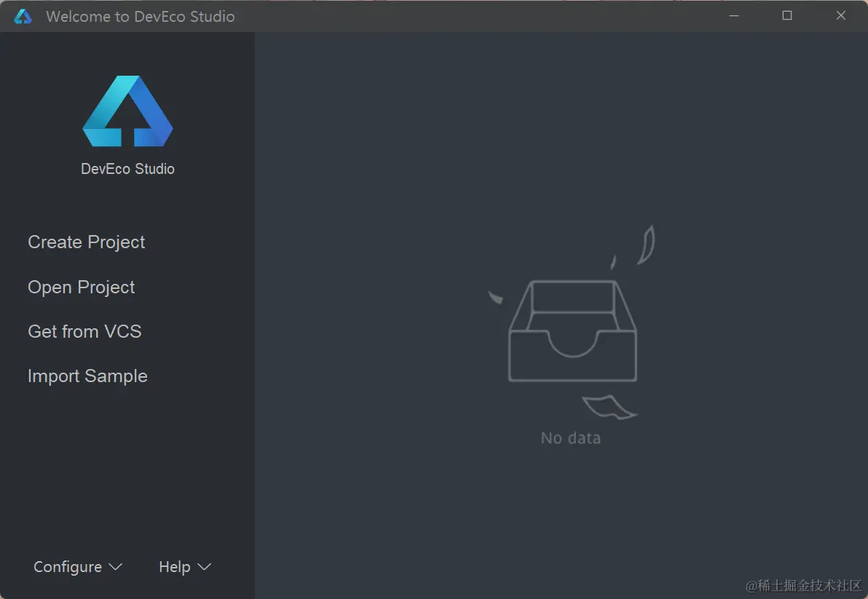Open an existing project via Open Project
Screen dimensions: 868x599
tap(82, 287)
